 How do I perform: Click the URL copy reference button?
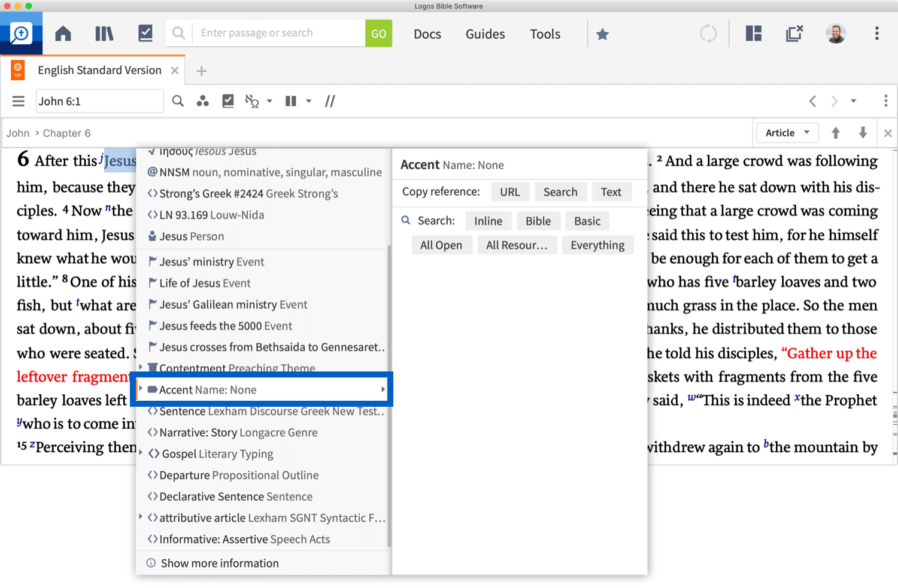click(509, 192)
